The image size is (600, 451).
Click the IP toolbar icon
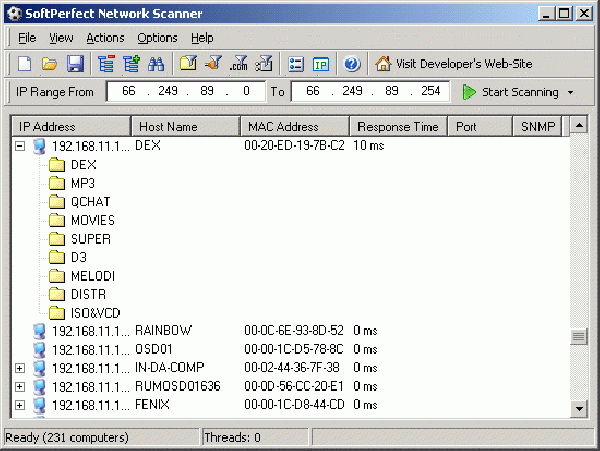click(321, 64)
